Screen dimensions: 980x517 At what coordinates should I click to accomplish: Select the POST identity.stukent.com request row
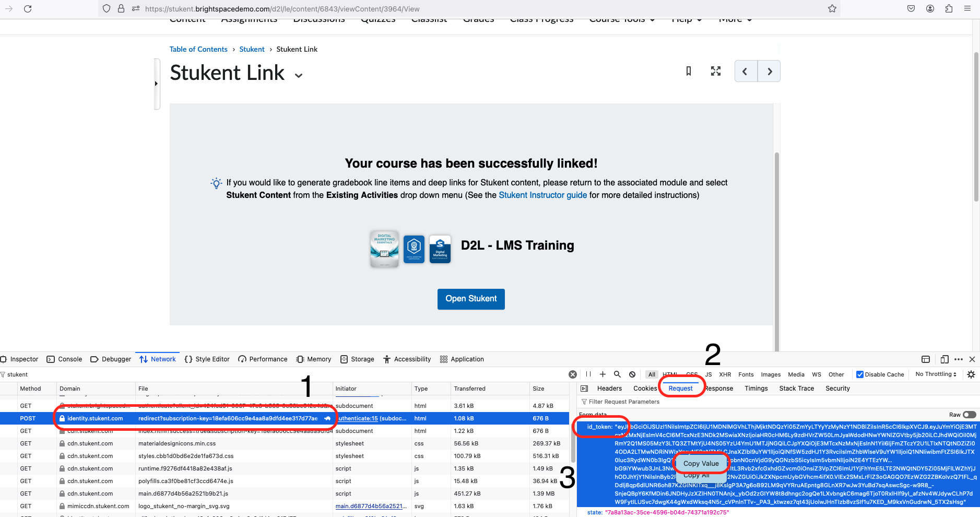click(285, 418)
